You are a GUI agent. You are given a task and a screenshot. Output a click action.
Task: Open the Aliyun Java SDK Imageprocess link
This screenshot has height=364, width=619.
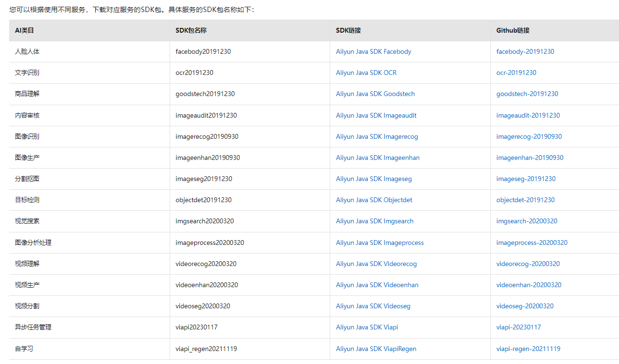(x=380, y=243)
